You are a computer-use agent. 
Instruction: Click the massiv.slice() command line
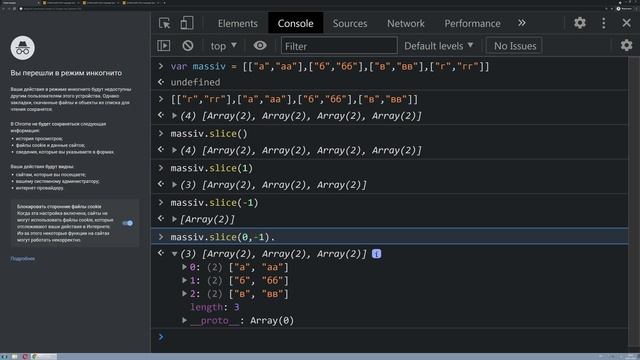[x=389, y=133]
